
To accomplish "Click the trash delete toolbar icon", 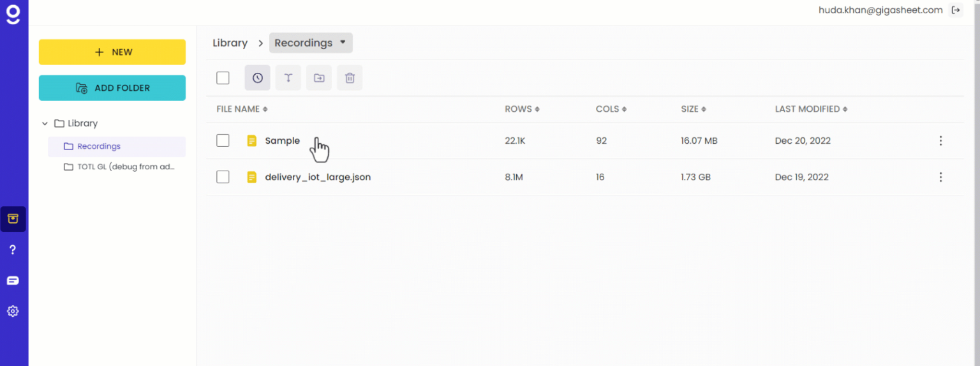I will tap(350, 78).
